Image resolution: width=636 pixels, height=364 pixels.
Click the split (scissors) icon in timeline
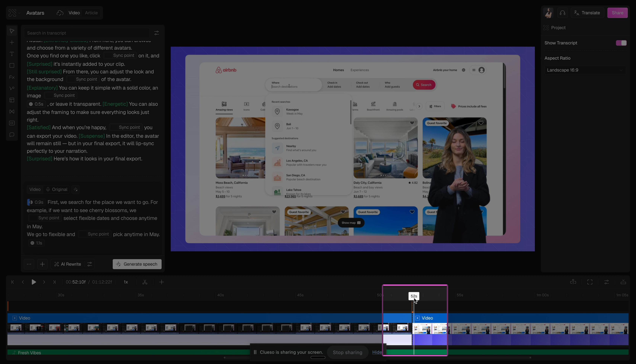[145, 282]
